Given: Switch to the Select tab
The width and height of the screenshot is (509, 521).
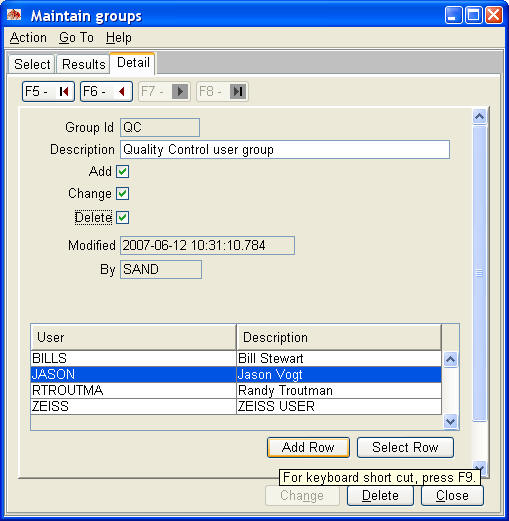Looking at the screenshot, I should 32,64.
